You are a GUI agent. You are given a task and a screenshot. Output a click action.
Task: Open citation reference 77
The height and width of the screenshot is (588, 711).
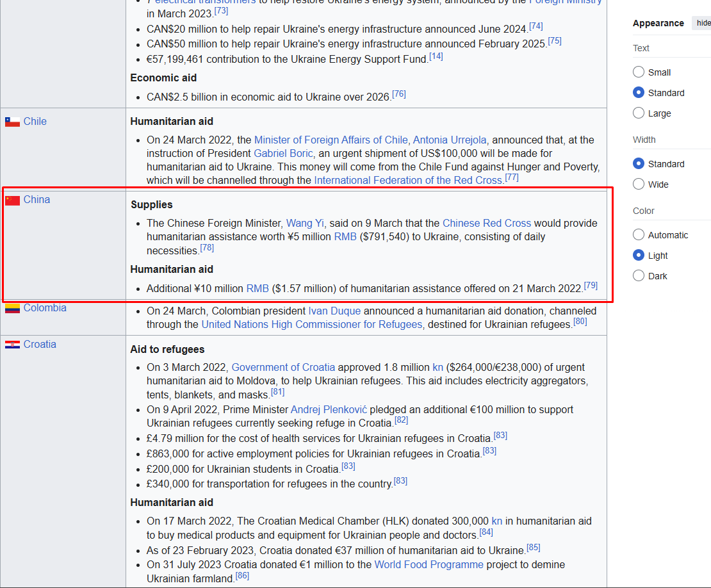(x=512, y=177)
